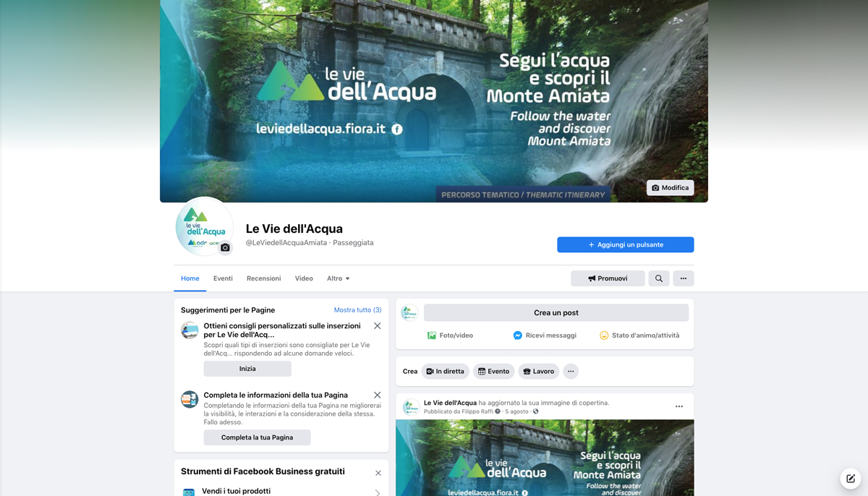Click Modifica on the cover photo

coord(671,188)
